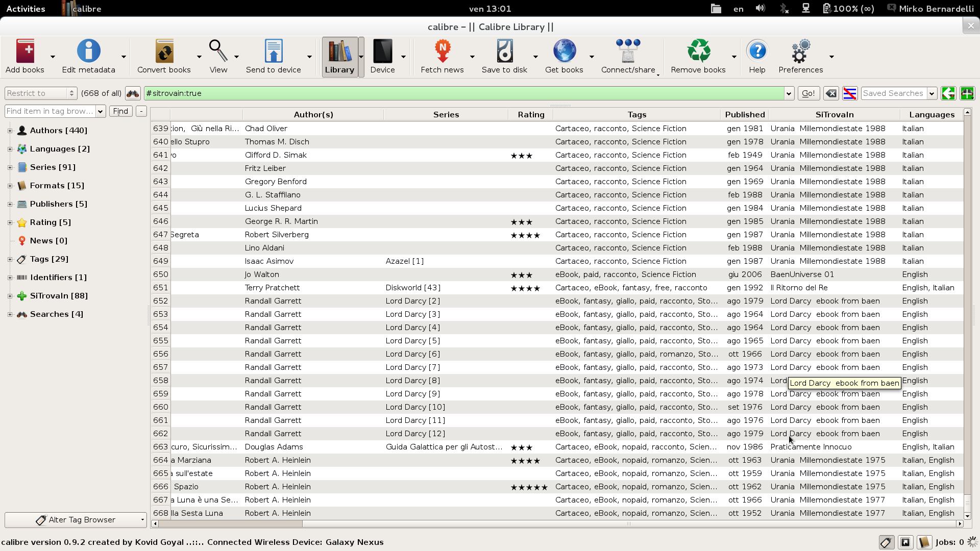
Task: Open Preferences gear icon
Action: click(800, 52)
